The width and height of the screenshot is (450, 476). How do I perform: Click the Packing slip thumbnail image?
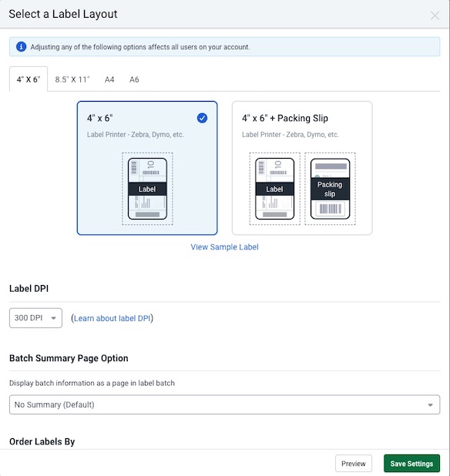tap(330, 189)
